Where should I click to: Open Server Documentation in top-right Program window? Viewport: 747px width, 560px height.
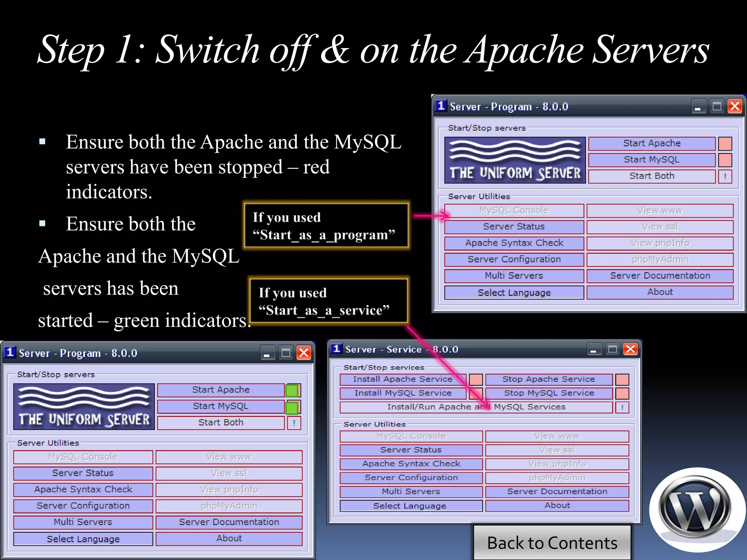click(x=660, y=276)
